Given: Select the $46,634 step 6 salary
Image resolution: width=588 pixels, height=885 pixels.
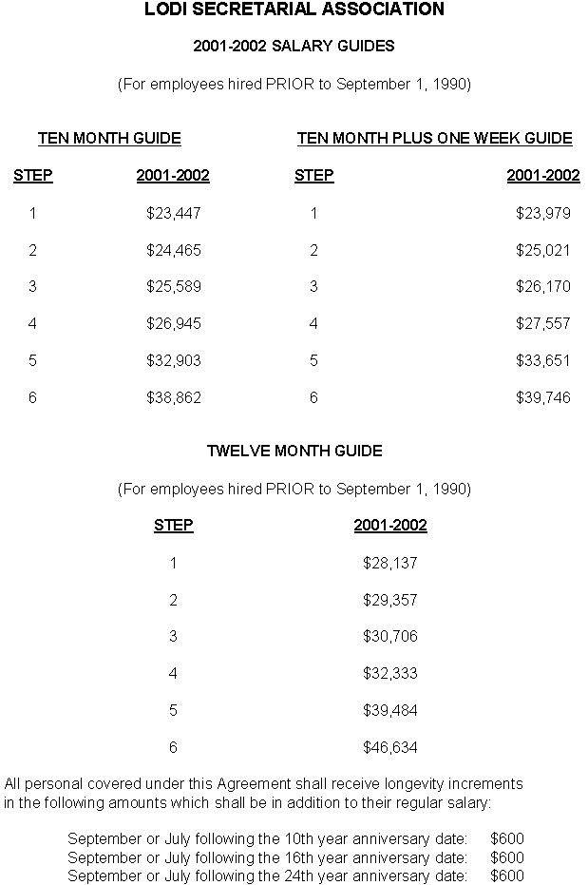Looking at the screenshot, I should click(x=390, y=747).
